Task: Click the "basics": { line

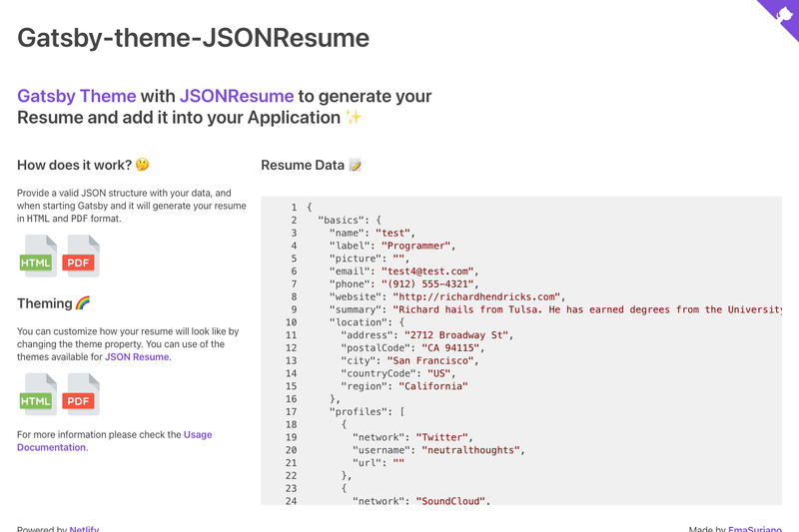Action: [350, 220]
